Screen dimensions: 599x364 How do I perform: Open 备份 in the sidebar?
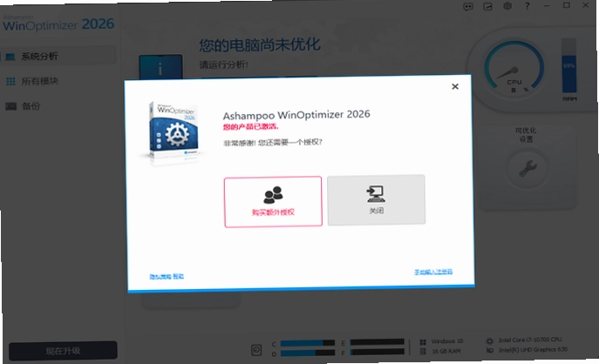[x=31, y=106]
